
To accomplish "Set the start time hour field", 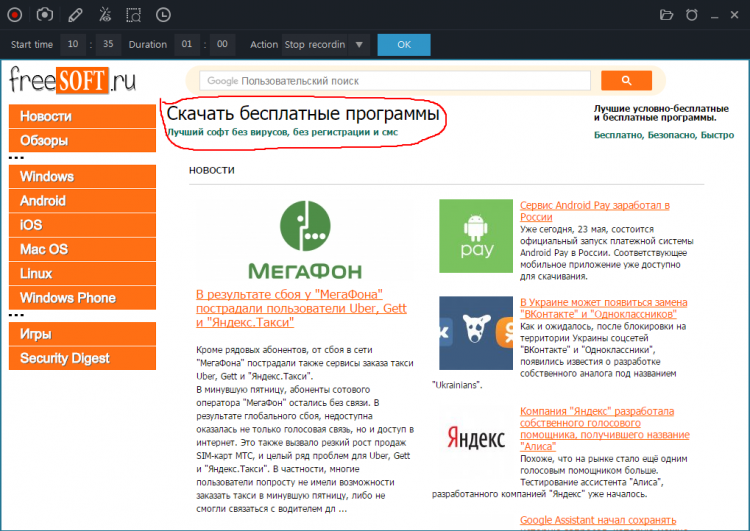I will tap(73, 44).
